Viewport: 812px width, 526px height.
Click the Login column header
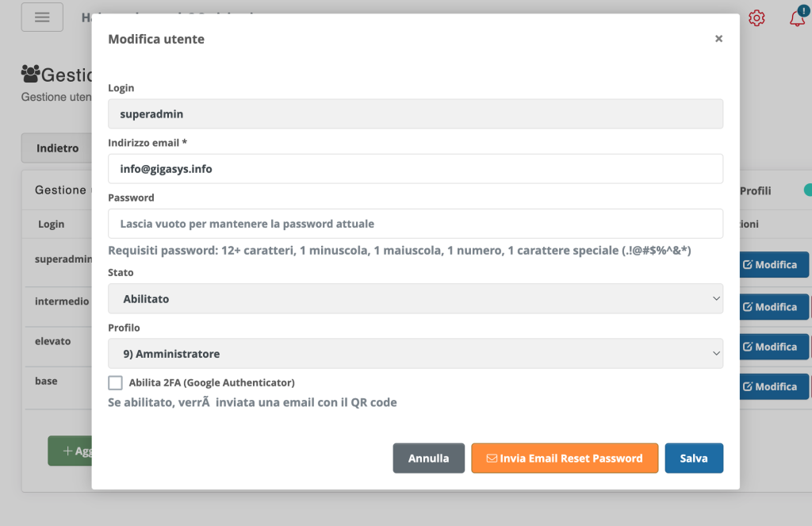49,224
